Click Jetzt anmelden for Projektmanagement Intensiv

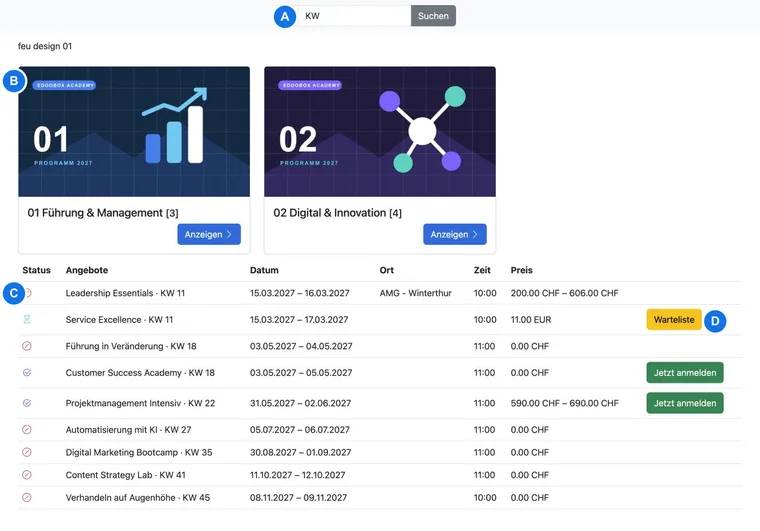pyautogui.click(x=685, y=403)
